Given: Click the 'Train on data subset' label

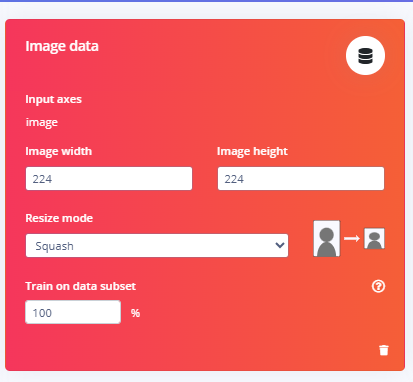Looking at the screenshot, I should pyautogui.click(x=81, y=286).
